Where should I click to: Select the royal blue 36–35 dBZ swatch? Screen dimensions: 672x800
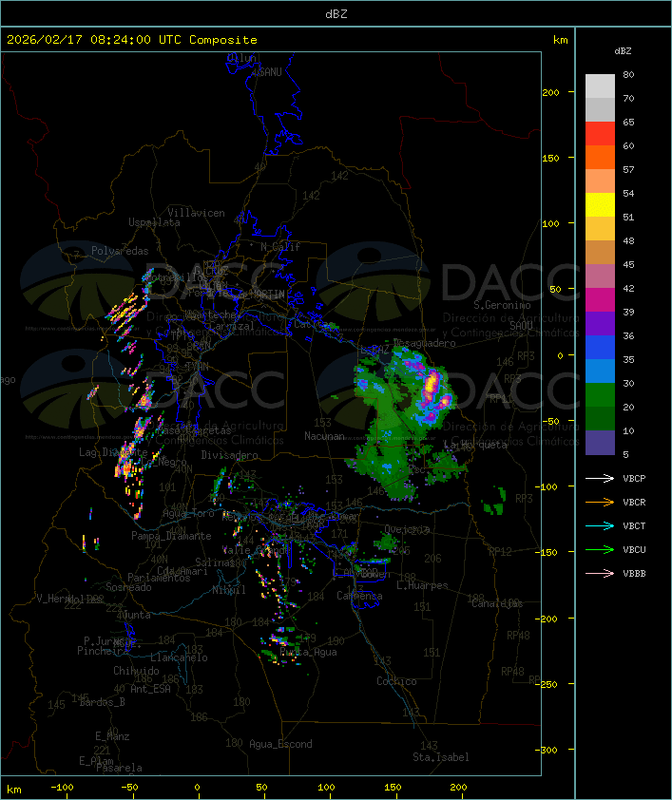click(x=600, y=347)
